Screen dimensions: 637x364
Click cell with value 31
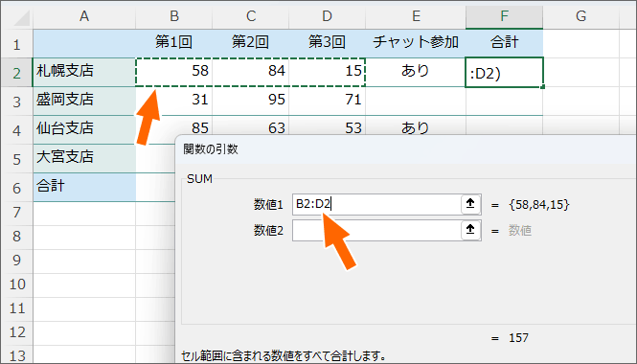point(174,101)
